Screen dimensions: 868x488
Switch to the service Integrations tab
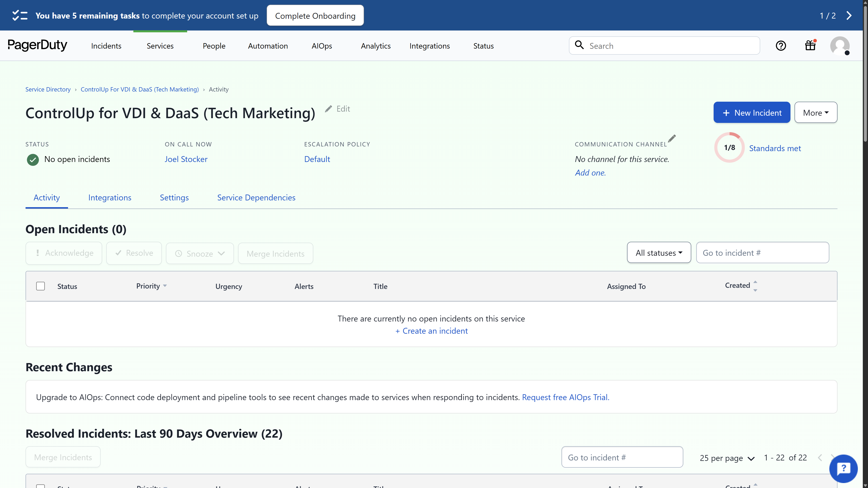[110, 197]
